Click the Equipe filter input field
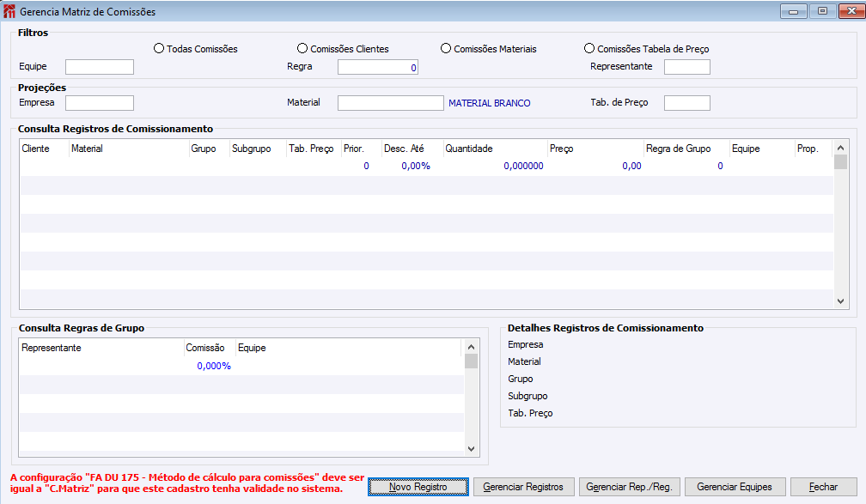The height and width of the screenshot is (504, 866). [100, 67]
